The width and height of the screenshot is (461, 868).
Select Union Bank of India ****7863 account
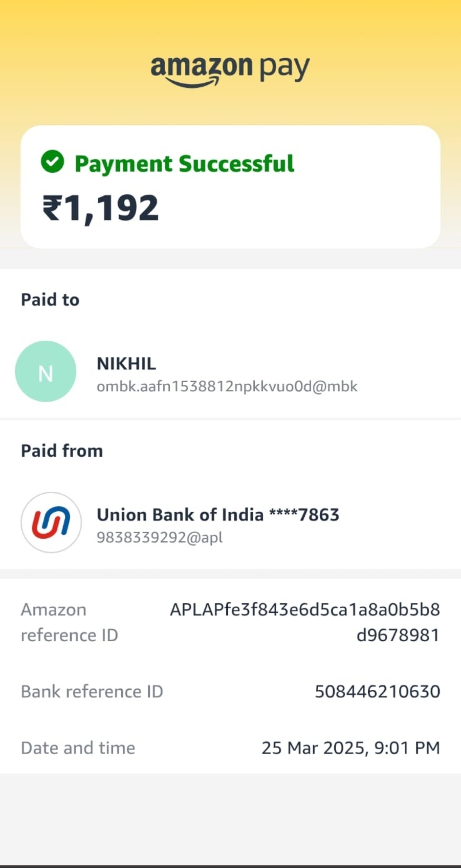click(x=218, y=515)
